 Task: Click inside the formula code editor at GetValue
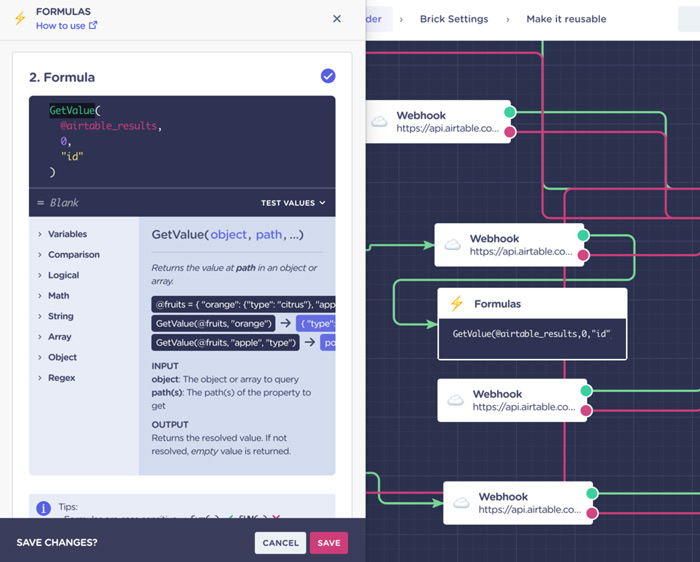click(x=72, y=110)
